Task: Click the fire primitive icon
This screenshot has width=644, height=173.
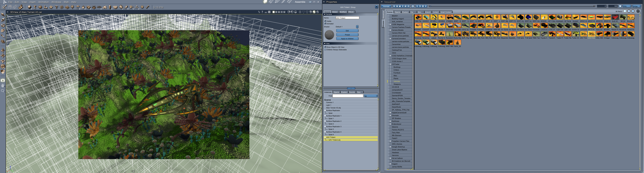Action: [x=83, y=7]
